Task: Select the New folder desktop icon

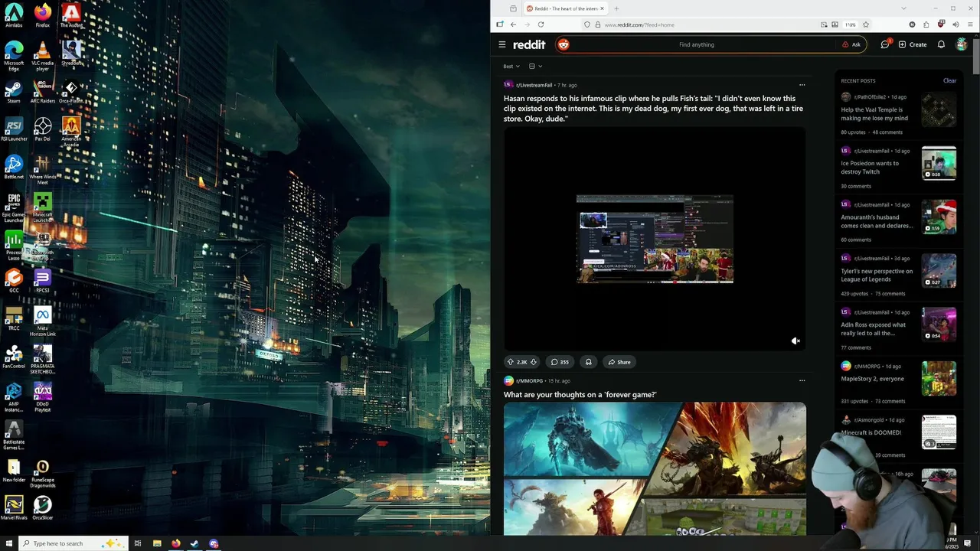Action: tap(14, 470)
